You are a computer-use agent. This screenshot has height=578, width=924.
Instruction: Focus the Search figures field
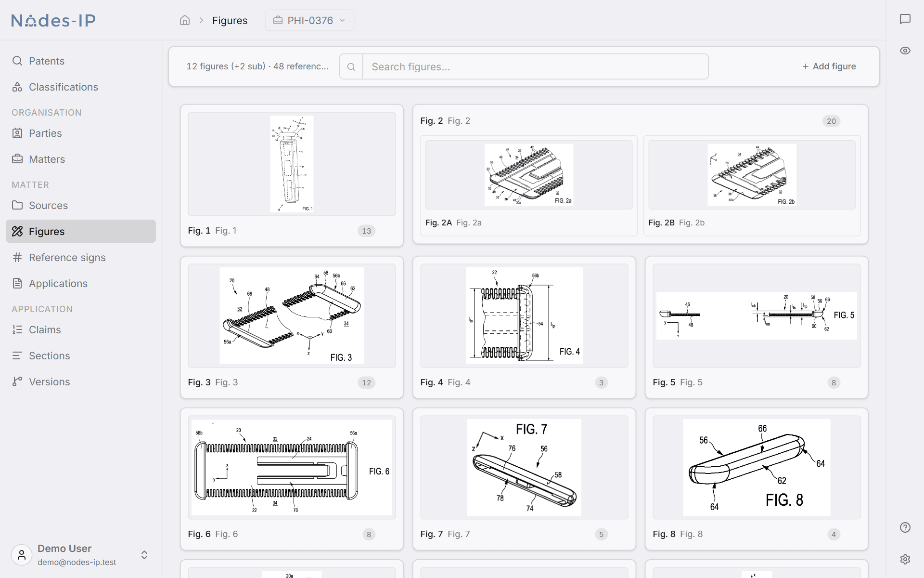535,66
